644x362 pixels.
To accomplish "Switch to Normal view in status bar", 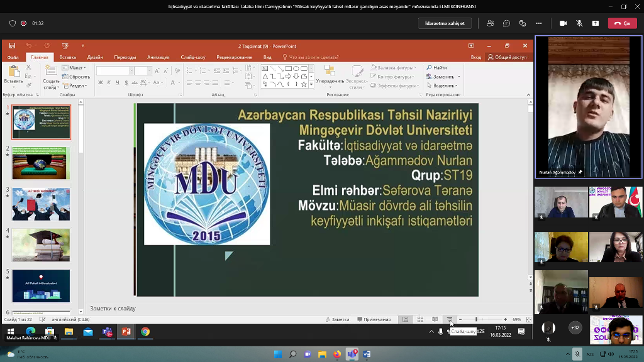I will [406, 319].
